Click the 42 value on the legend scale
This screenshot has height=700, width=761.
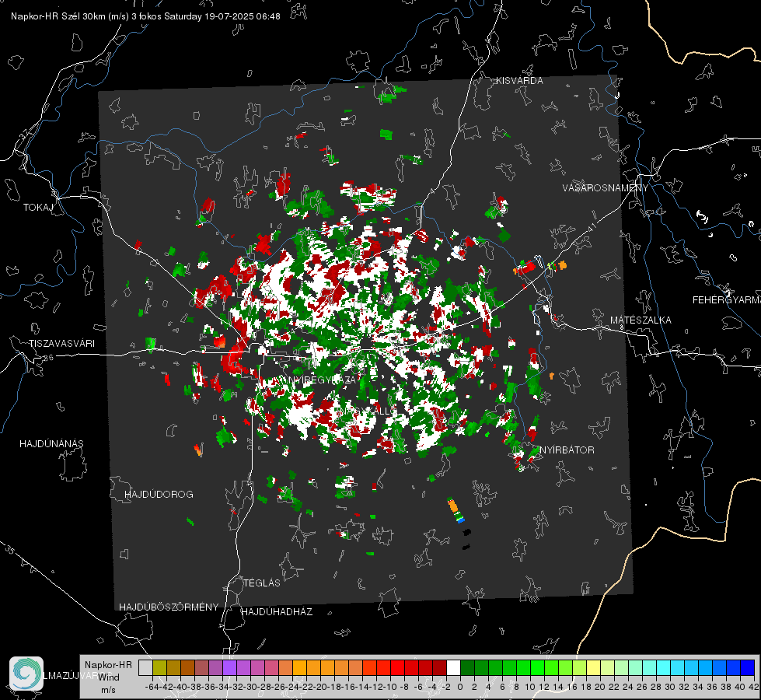pyautogui.click(x=753, y=687)
